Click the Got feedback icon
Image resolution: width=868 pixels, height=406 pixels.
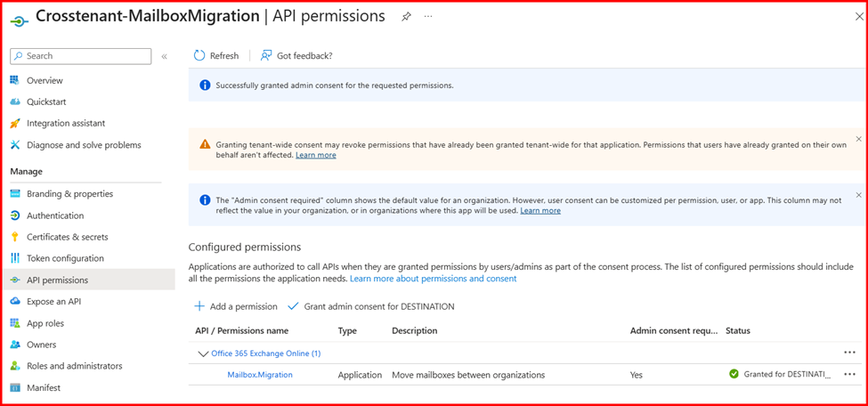(x=266, y=56)
